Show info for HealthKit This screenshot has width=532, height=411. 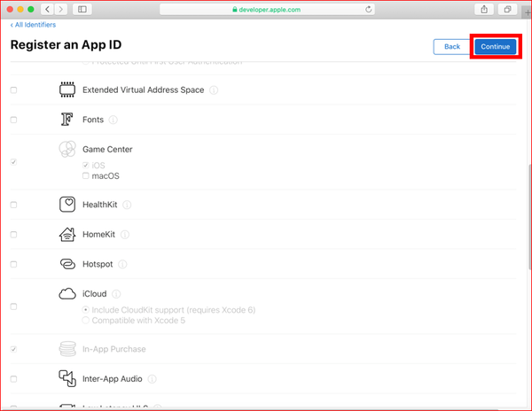[127, 205]
